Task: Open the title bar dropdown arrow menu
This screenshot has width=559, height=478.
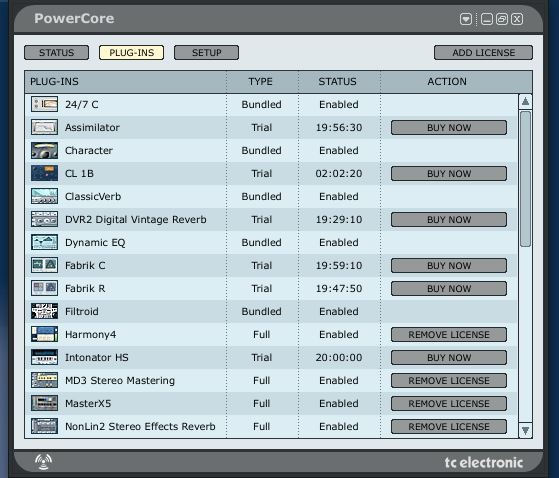Action: pos(466,19)
